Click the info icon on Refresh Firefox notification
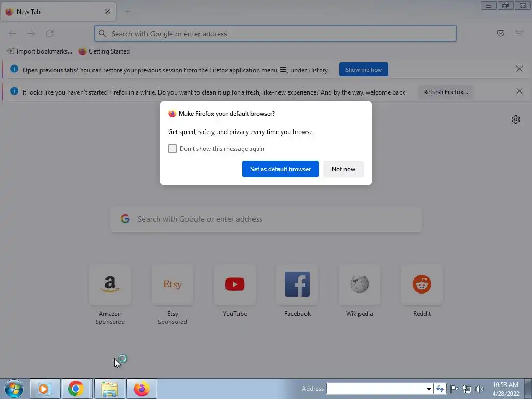 [14, 91]
